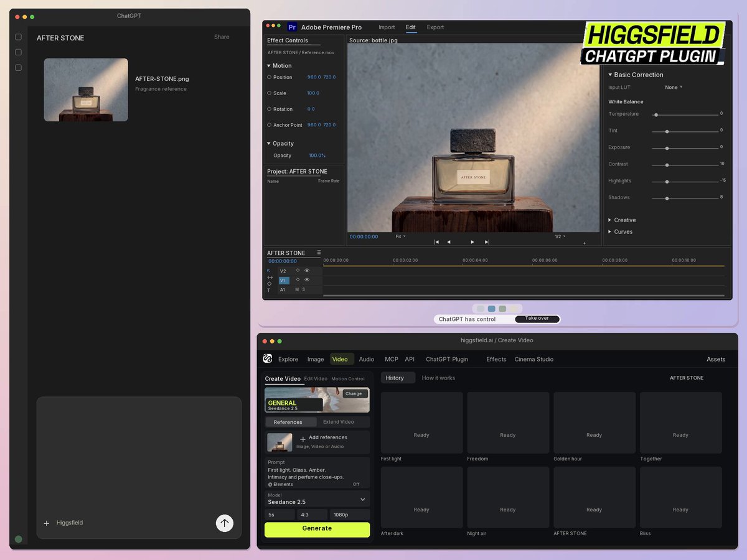Expand the Creative section
Viewport: 747px width, 560px height.
click(610, 220)
